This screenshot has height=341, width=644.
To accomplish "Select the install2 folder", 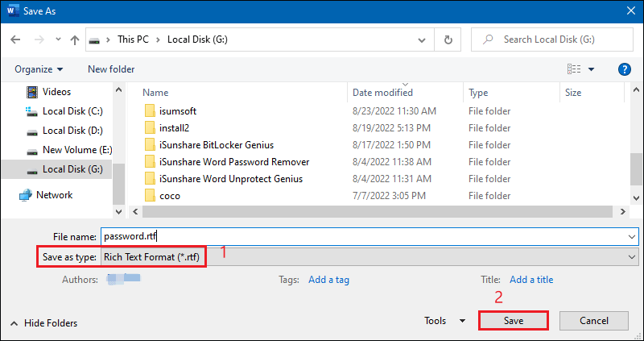I will [x=174, y=128].
